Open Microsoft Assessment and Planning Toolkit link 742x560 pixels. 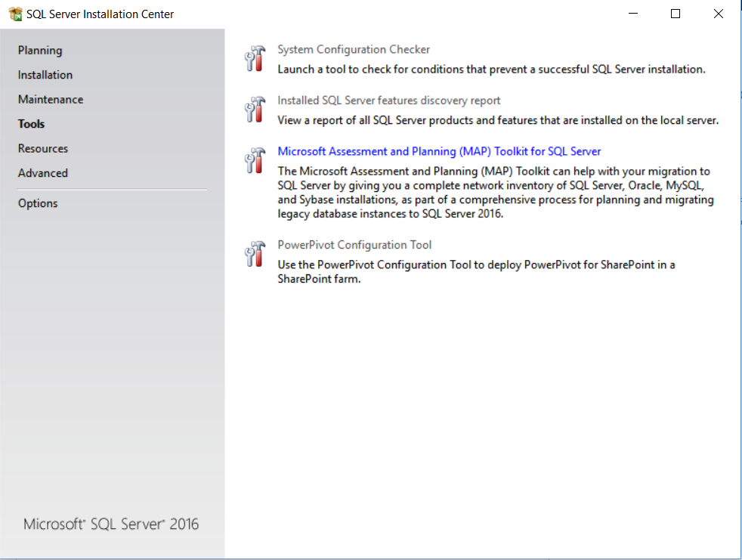click(x=439, y=151)
